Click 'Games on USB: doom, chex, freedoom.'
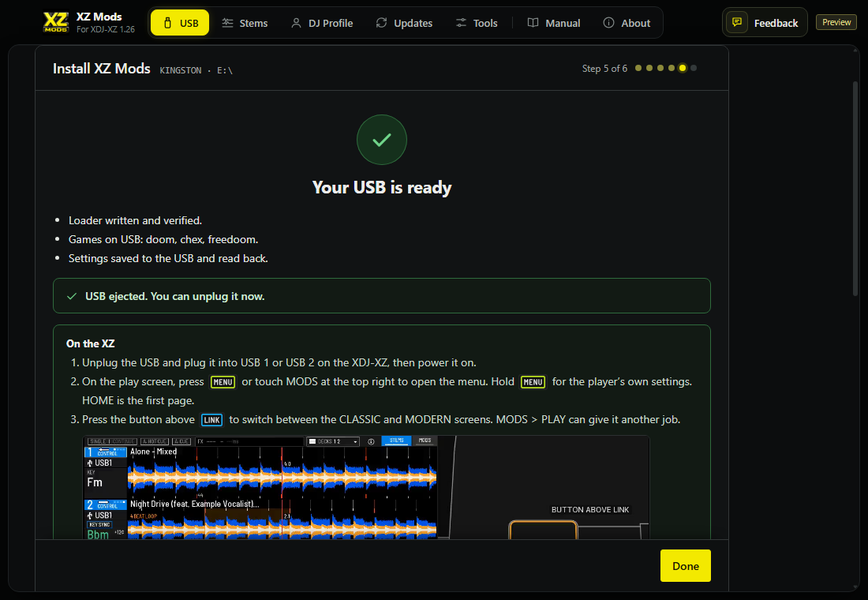Viewport: 868px width, 600px height. point(163,239)
